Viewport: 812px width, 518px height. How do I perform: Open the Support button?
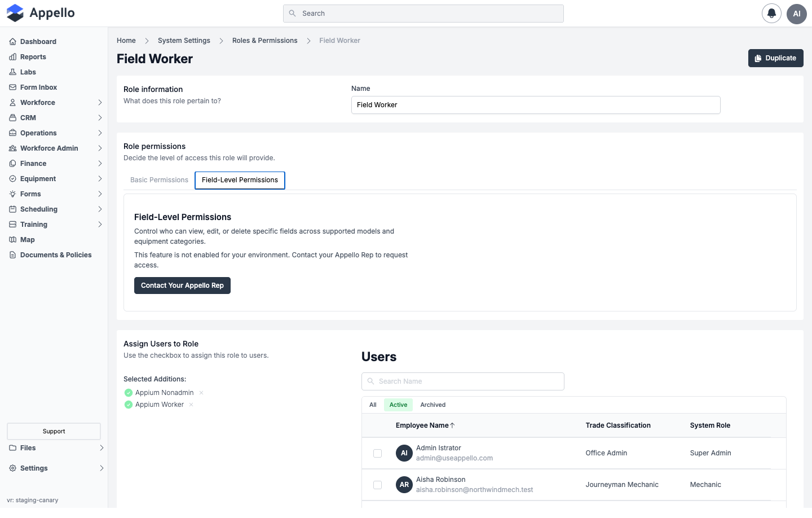(54, 432)
